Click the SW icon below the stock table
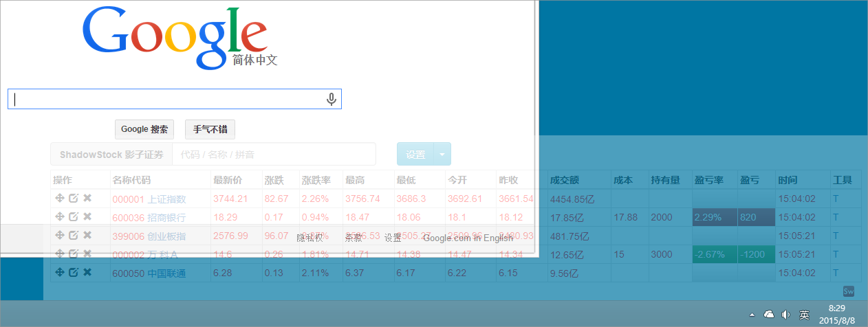Image resolution: width=868 pixels, height=327 pixels. tap(849, 291)
